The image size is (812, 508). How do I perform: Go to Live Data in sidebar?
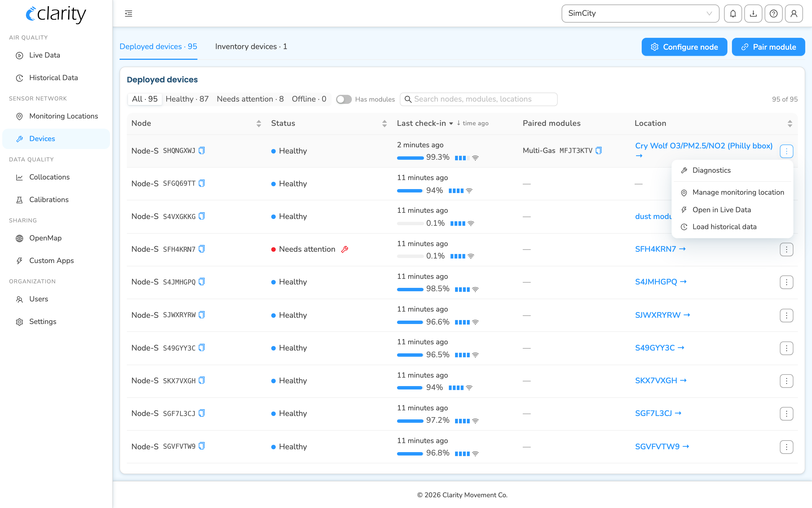tap(56, 55)
